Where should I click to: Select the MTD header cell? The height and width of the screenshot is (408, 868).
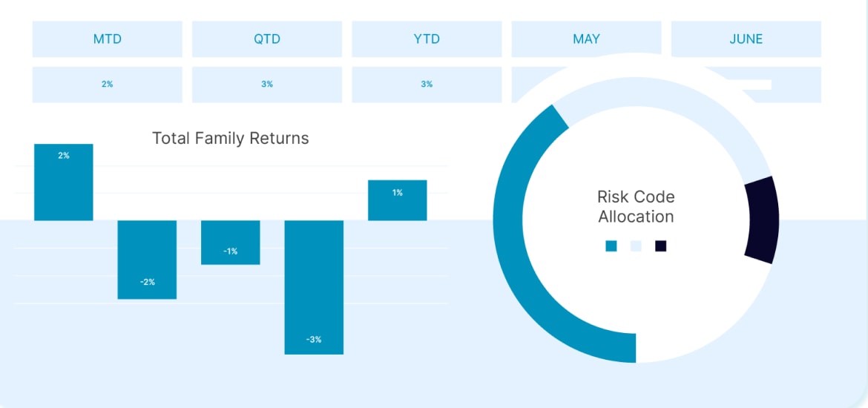(108, 39)
